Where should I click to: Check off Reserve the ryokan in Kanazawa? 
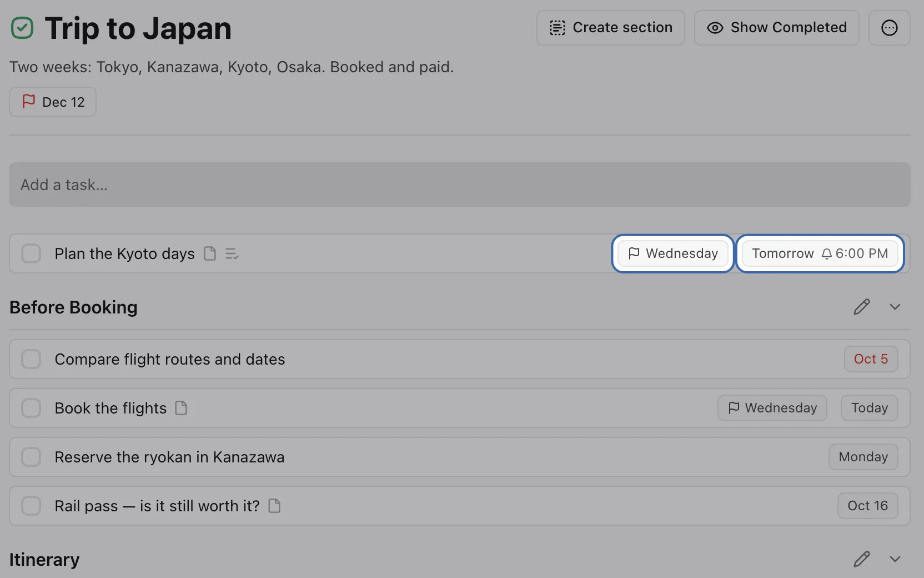(x=31, y=457)
